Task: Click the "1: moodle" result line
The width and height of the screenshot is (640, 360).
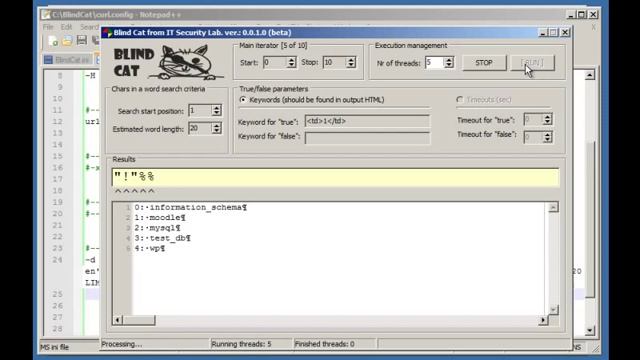Action: coord(160,218)
